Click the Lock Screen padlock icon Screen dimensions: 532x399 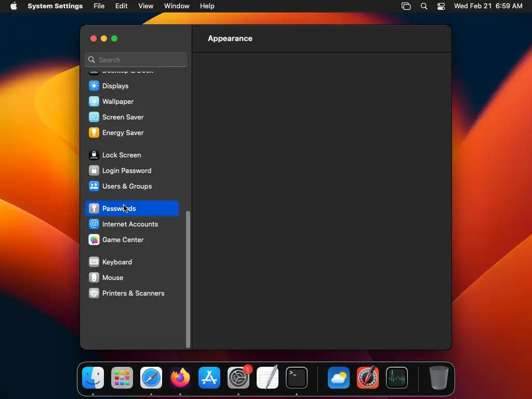94,155
